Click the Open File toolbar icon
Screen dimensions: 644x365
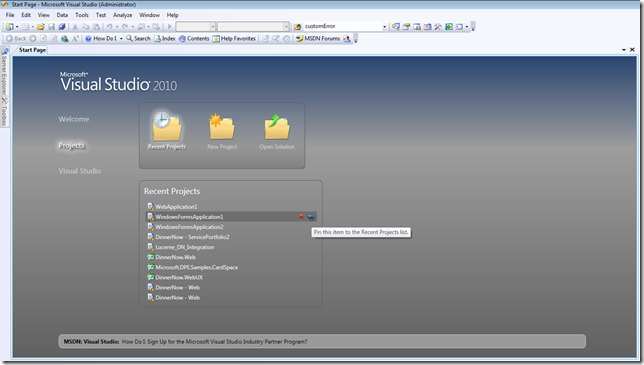(41, 27)
